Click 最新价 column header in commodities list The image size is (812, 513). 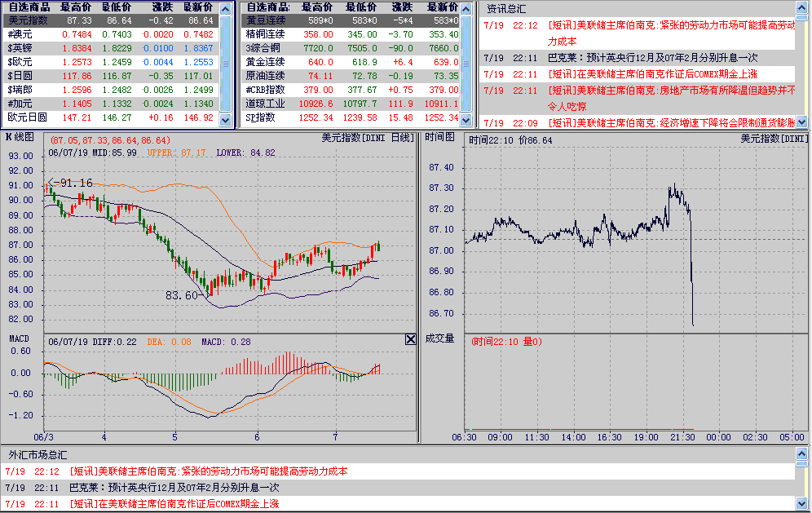click(x=443, y=7)
